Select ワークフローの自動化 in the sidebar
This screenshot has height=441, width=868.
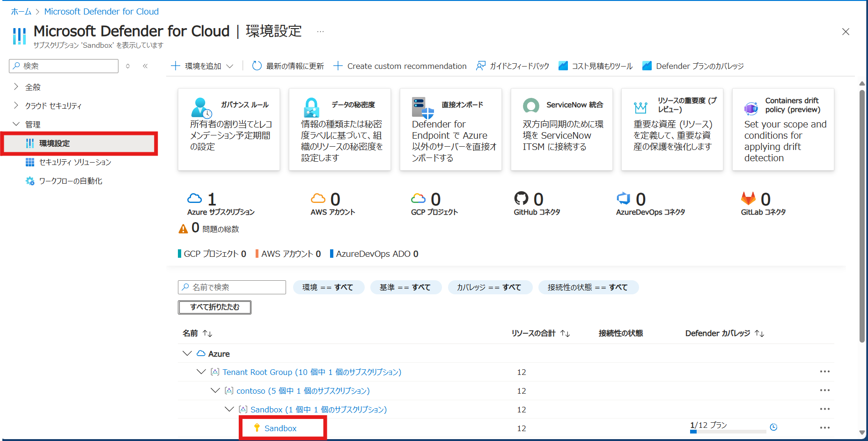click(70, 181)
